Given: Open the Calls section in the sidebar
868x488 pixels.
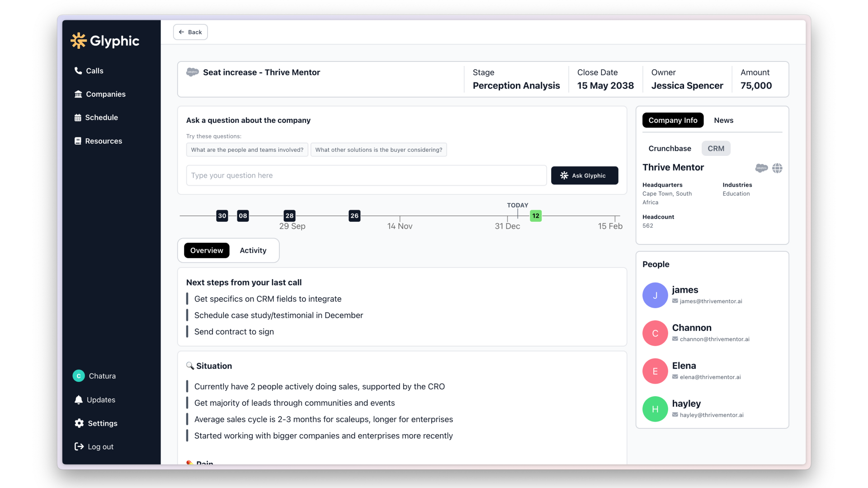Looking at the screenshot, I should click(94, 70).
